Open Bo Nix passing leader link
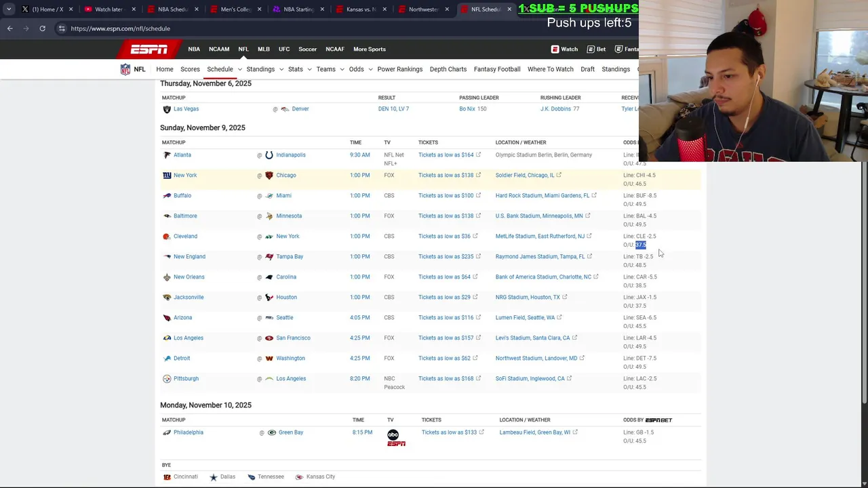This screenshot has width=868, height=488. coord(467,109)
